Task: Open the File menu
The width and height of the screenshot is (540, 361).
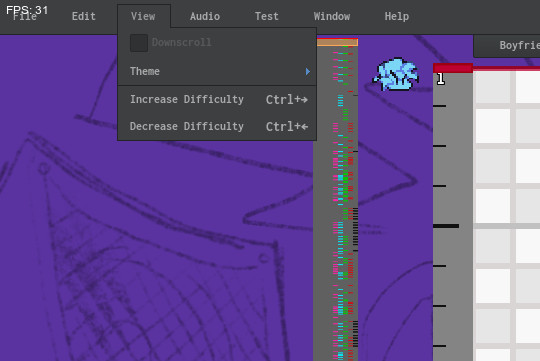Action: (25, 16)
